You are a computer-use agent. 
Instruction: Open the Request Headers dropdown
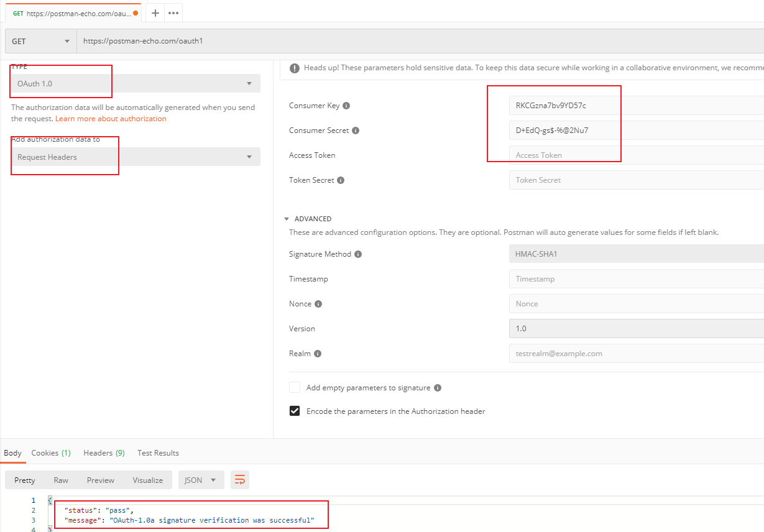tap(136, 157)
